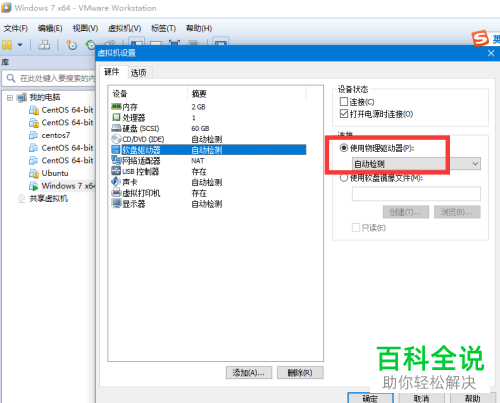Click the 帮助 button in dialog

pos(473,398)
